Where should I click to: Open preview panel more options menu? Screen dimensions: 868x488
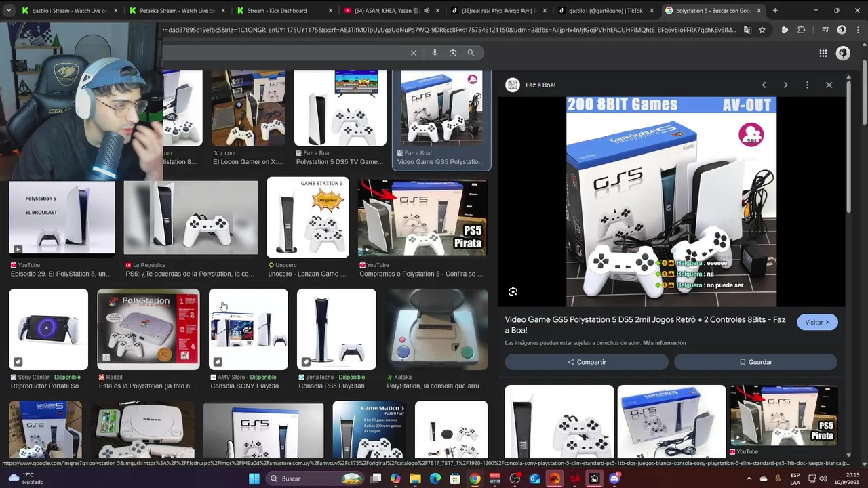[807, 85]
